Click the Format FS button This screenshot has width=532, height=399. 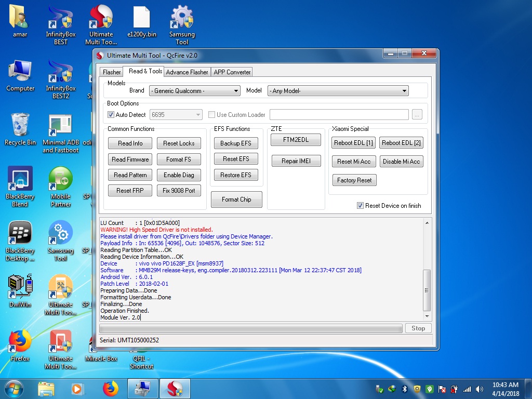pos(179,159)
